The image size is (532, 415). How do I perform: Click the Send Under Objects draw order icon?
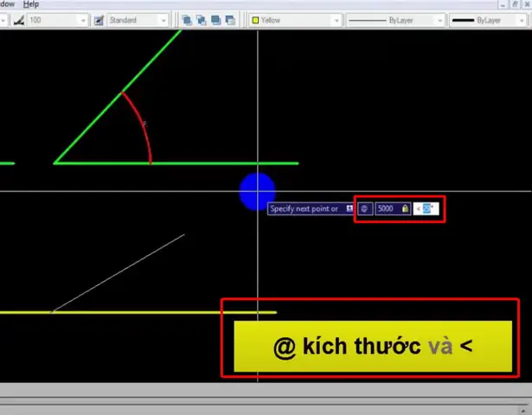point(230,21)
